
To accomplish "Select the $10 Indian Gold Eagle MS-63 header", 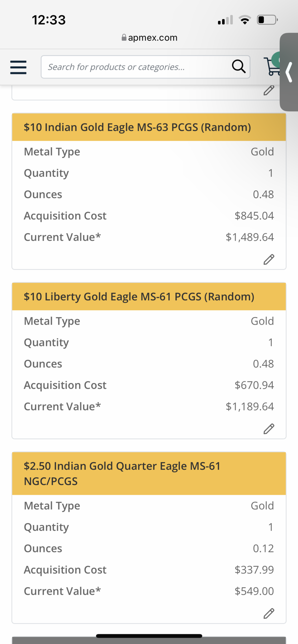I will [x=149, y=127].
